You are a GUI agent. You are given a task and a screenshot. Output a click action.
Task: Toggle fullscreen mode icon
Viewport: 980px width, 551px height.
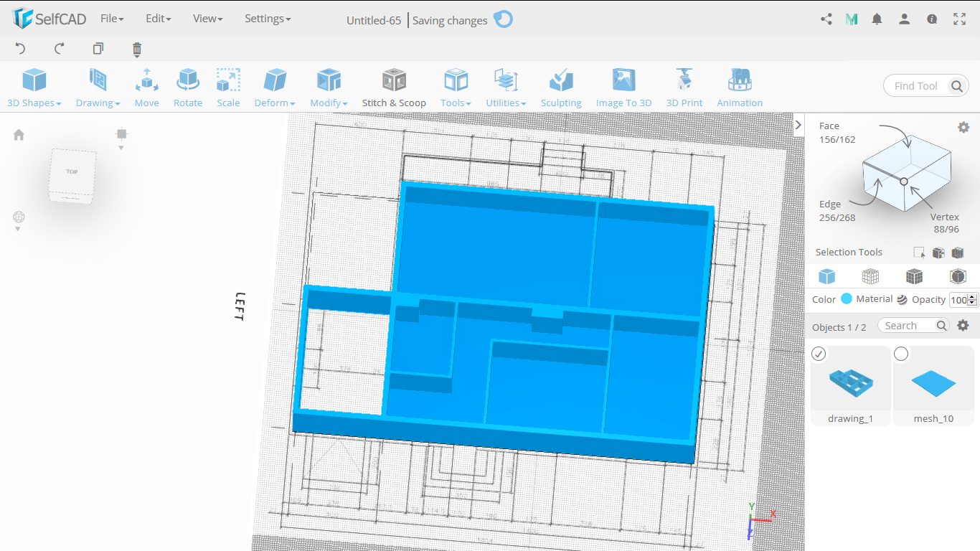[960, 19]
